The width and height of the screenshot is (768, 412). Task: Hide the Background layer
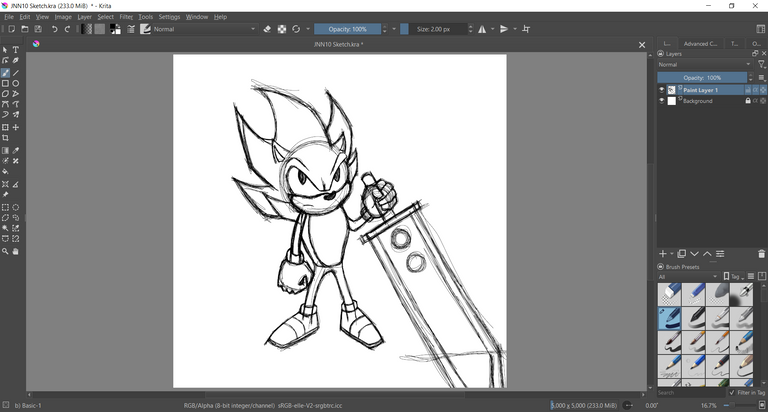(662, 101)
